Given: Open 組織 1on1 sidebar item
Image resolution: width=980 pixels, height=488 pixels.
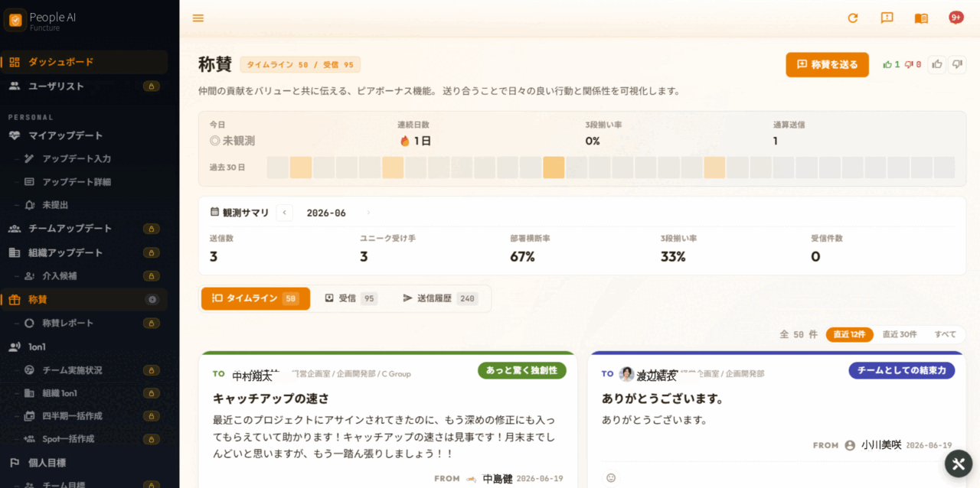Looking at the screenshot, I should 84,393.
